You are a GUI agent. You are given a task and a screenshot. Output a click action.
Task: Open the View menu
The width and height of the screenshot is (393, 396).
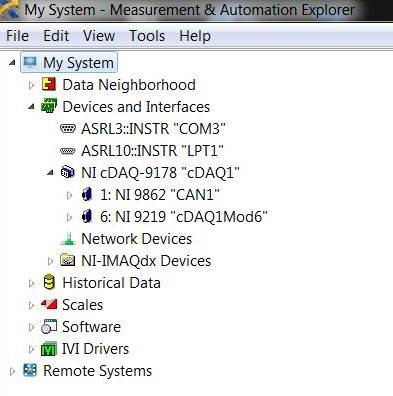[99, 36]
